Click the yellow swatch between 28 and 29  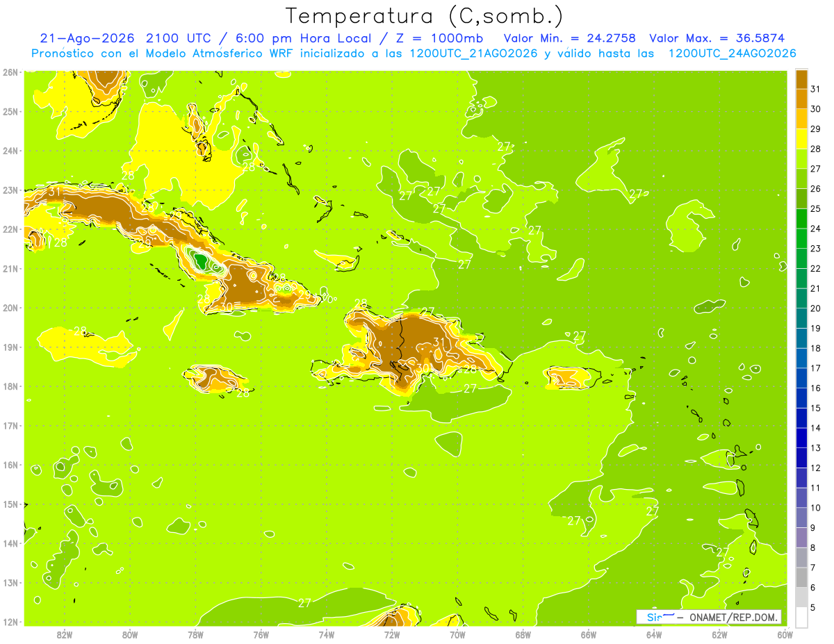pyautogui.click(x=801, y=140)
